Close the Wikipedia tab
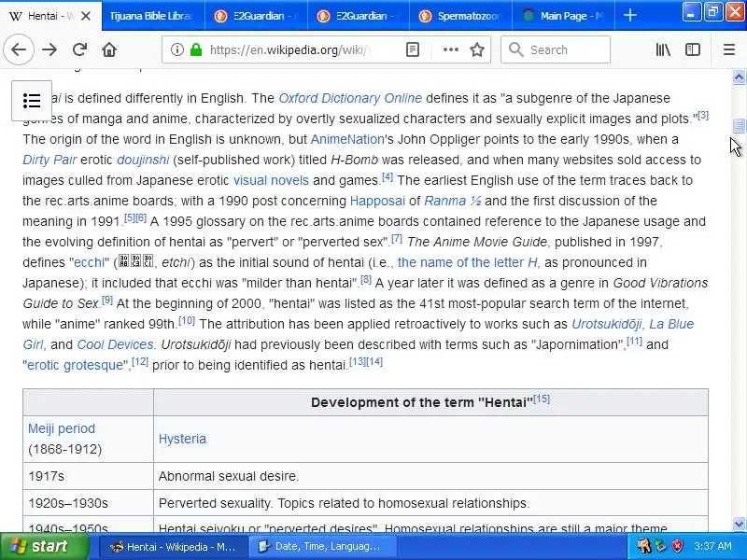The height and width of the screenshot is (560, 747). [x=86, y=16]
